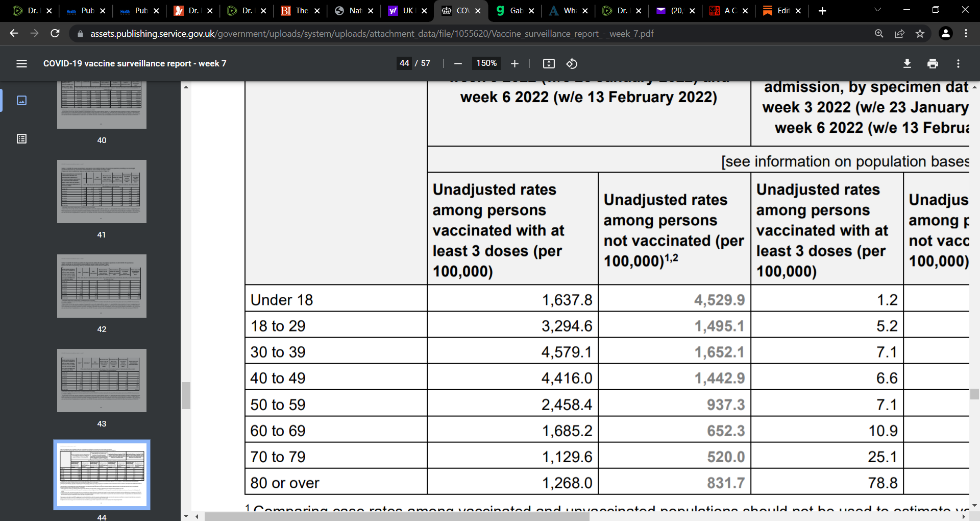Share this page icon
980x521 pixels.
click(x=899, y=33)
